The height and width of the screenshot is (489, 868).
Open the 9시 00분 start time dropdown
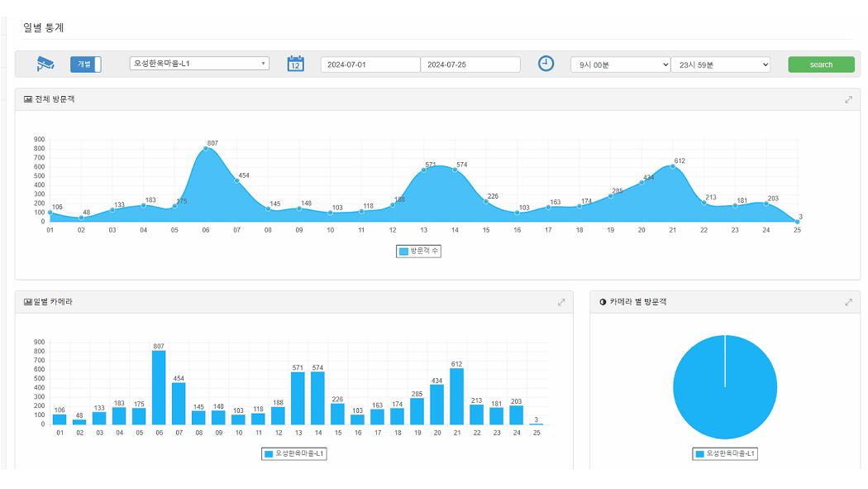point(620,65)
